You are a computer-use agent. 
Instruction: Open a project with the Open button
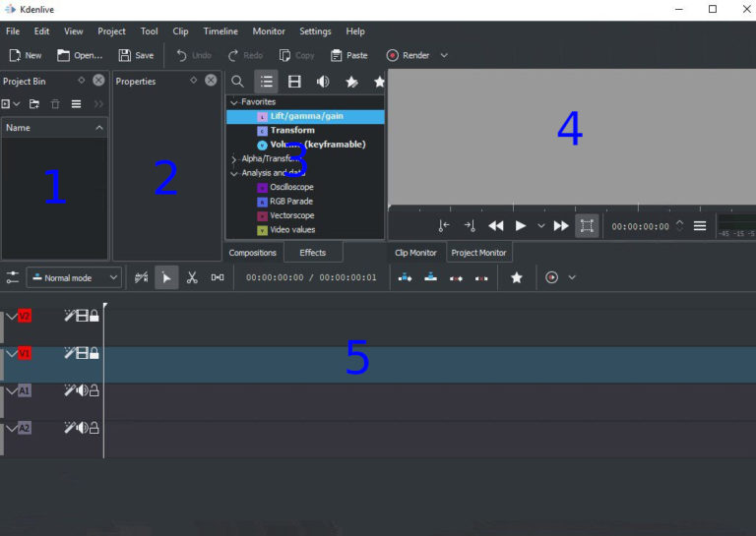(80, 55)
